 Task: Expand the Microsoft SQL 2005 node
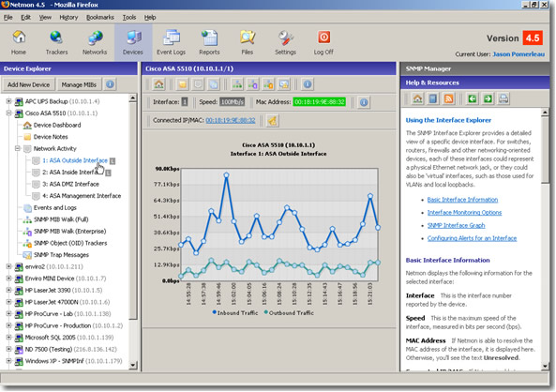click(x=8, y=338)
